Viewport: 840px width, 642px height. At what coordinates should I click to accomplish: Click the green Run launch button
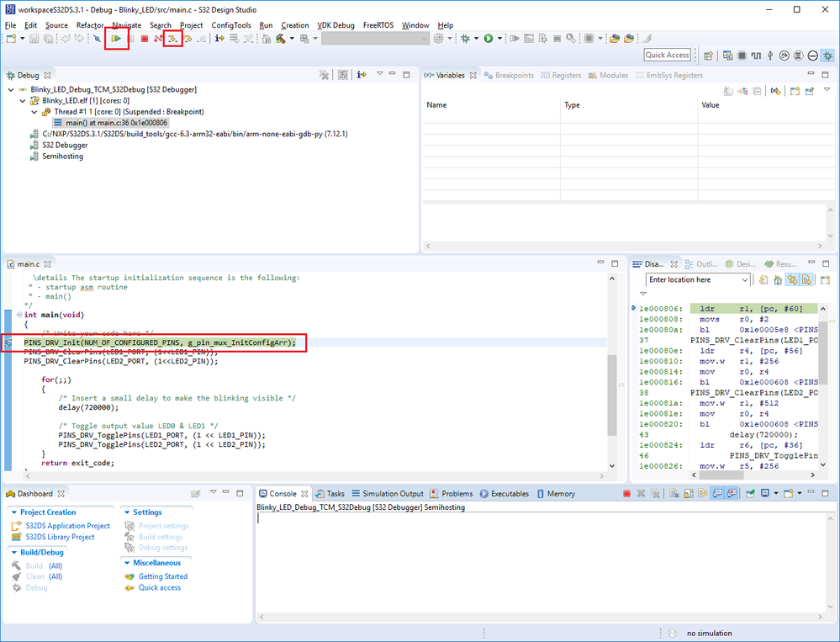tap(488, 39)
